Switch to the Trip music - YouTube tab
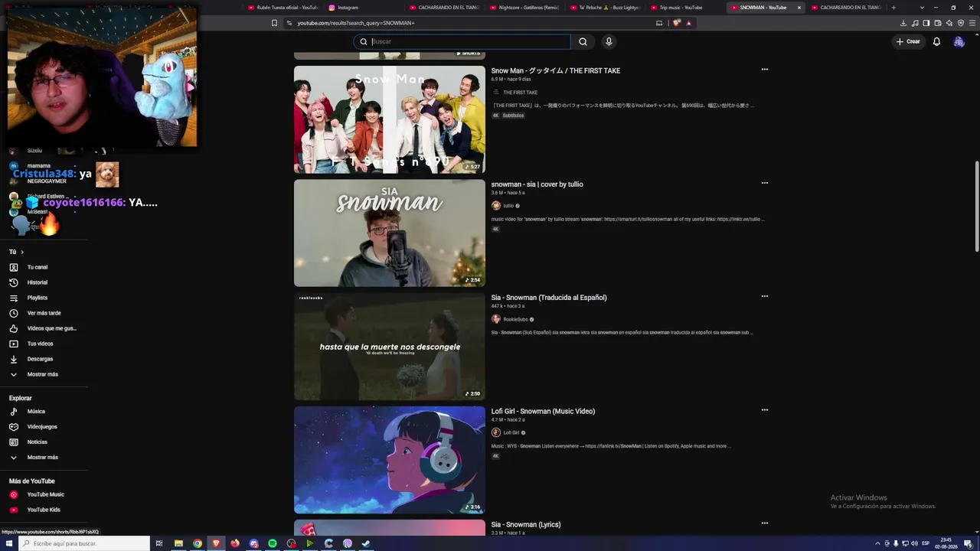Screen dimensions: 980x551 [684, 8]
